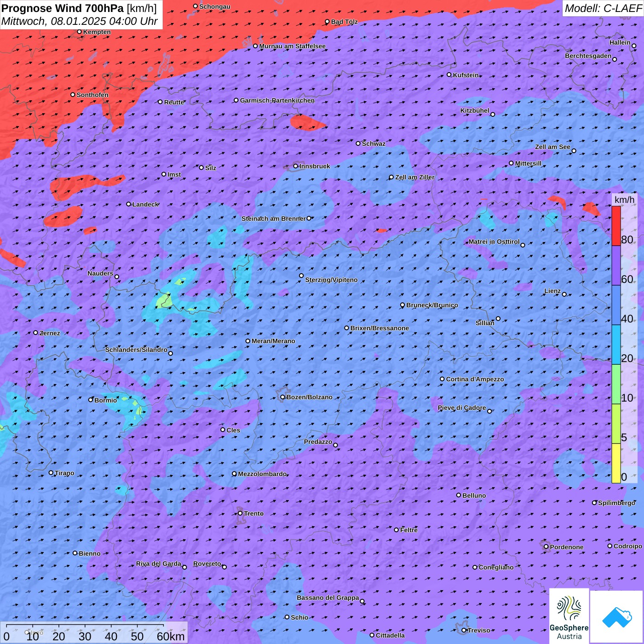Click the Meran/Merano label
The height and width of the screenshot is (644, 644).
click(273, 341)
